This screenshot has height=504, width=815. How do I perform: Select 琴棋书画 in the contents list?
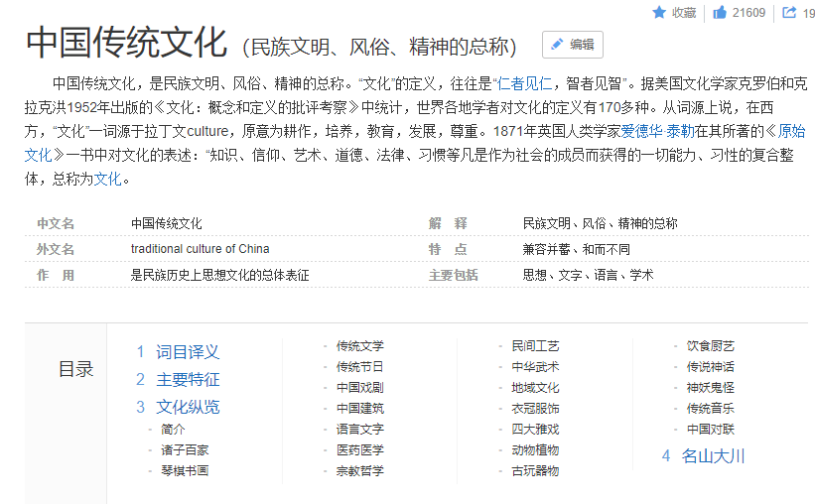tap(185, 471)
